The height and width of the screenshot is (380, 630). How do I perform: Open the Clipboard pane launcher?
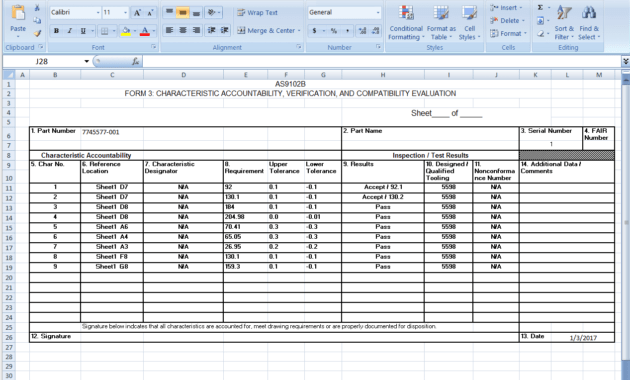[41, 47]
